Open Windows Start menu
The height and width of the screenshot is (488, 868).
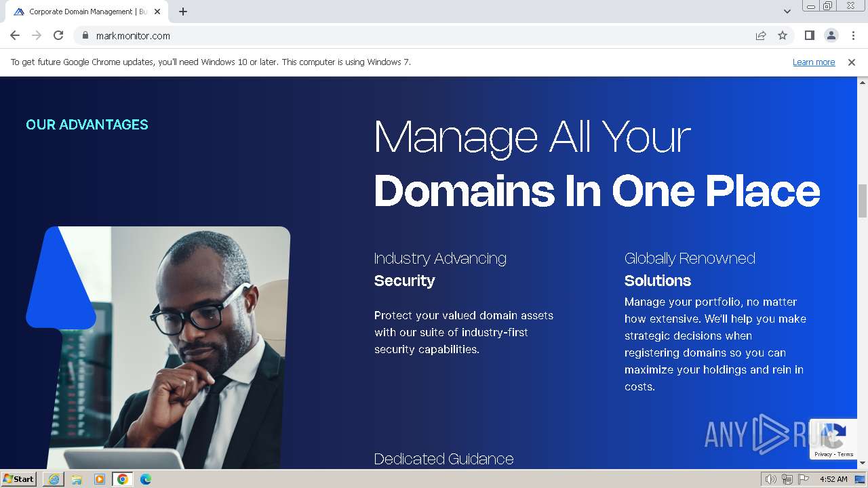pos(19,479)
